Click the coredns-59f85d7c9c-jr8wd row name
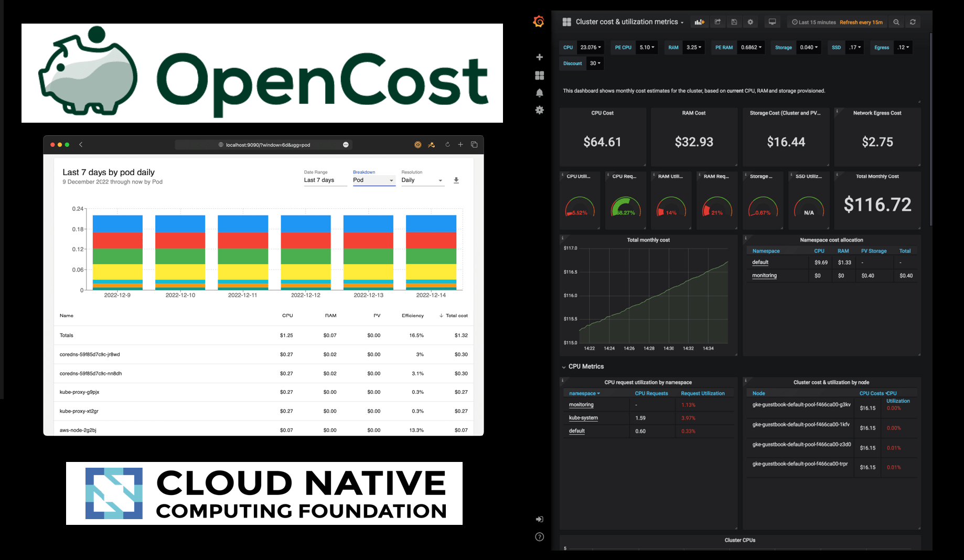Viewport: 964px width, 560px height. [x=90, y=354]
